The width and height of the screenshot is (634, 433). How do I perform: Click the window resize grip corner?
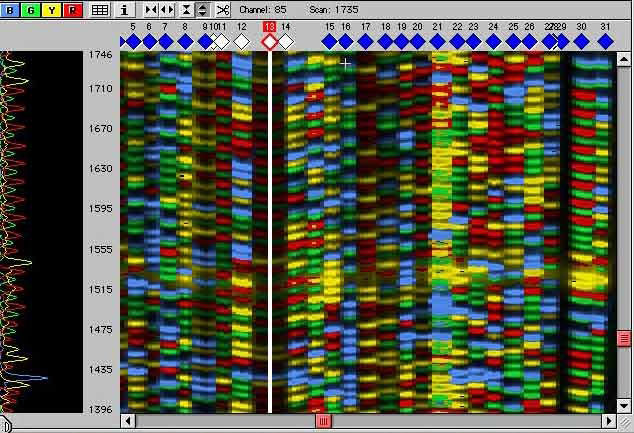[624, 422]
